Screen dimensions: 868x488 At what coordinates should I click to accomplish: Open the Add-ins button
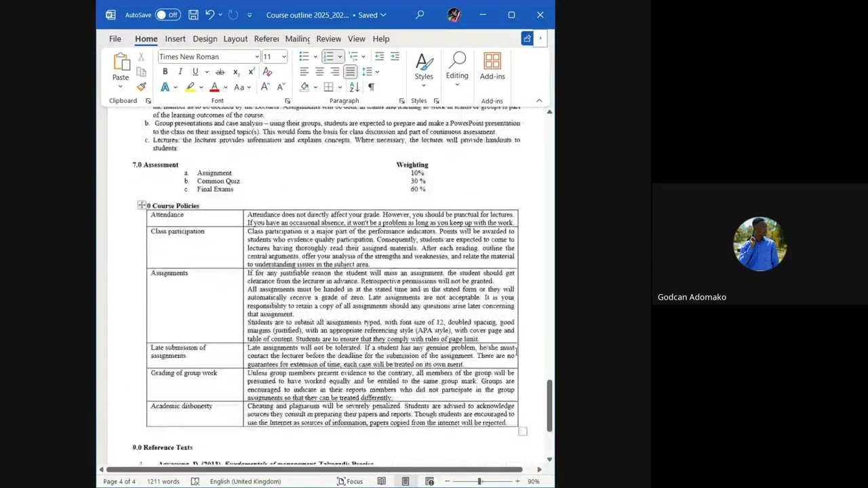click(492, 67)
